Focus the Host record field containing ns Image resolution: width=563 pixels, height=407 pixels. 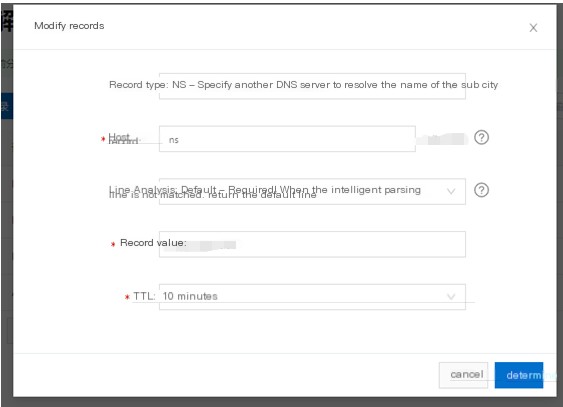point(287,139)
